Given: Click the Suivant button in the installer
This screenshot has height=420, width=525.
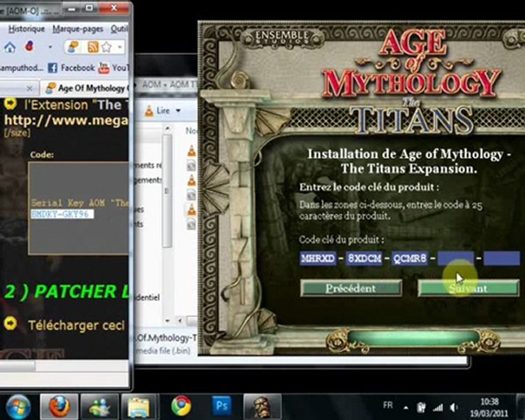Looking at the screenshot, I should pyautogui.click(x=468, y=288).
